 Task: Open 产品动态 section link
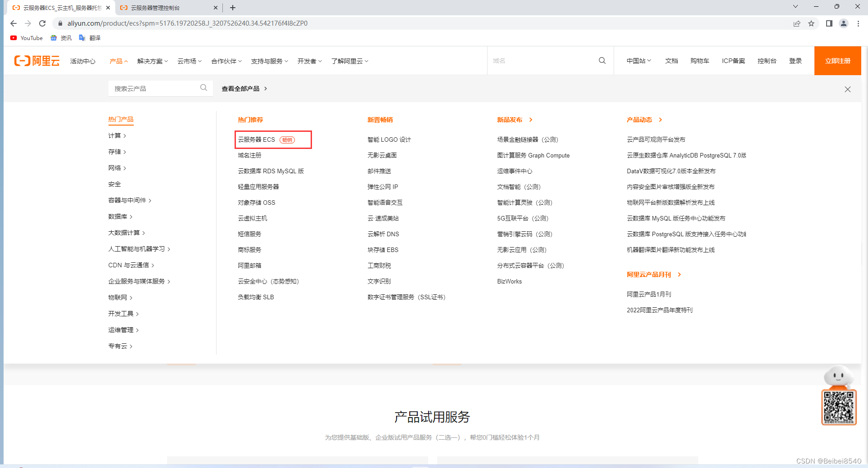644,120
